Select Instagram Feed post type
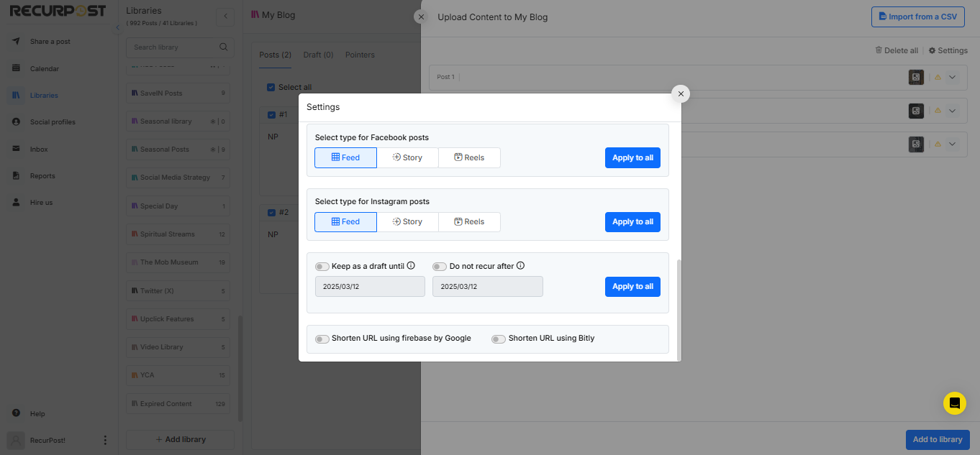980x455 pixels. point(345,221)
